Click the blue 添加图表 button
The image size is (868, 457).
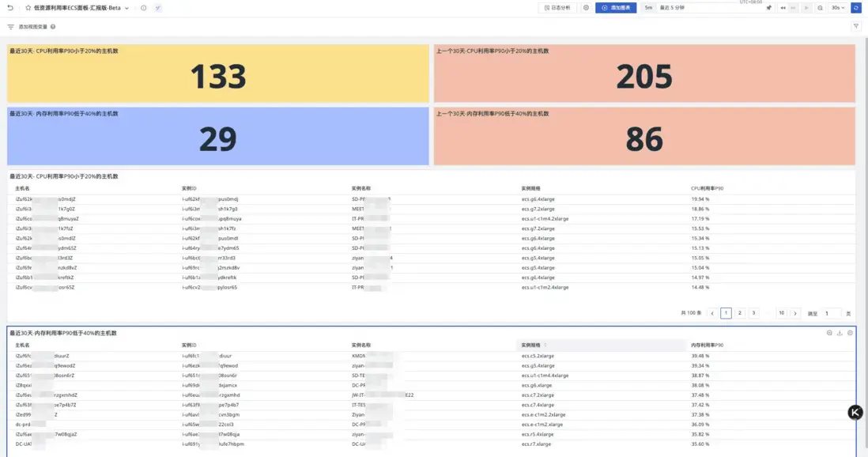point(616,8)
